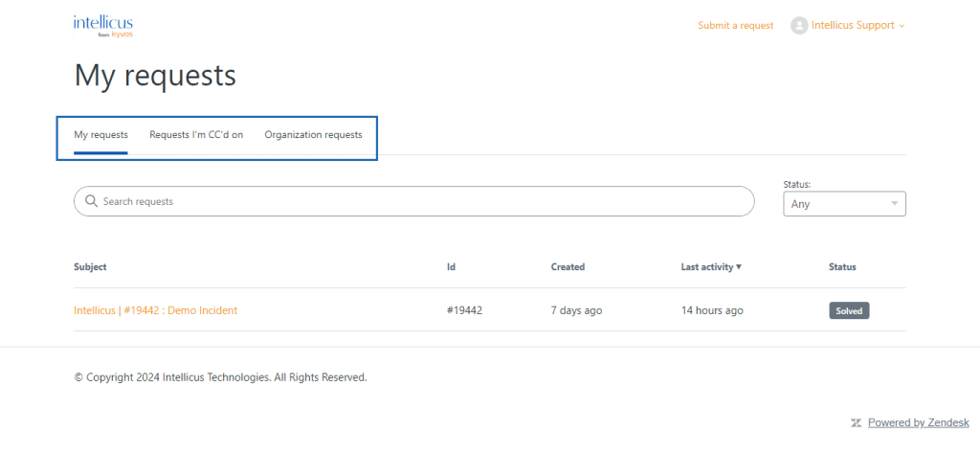
Task: Click the #19442 Id cell
Action: (x=464, y=310)
